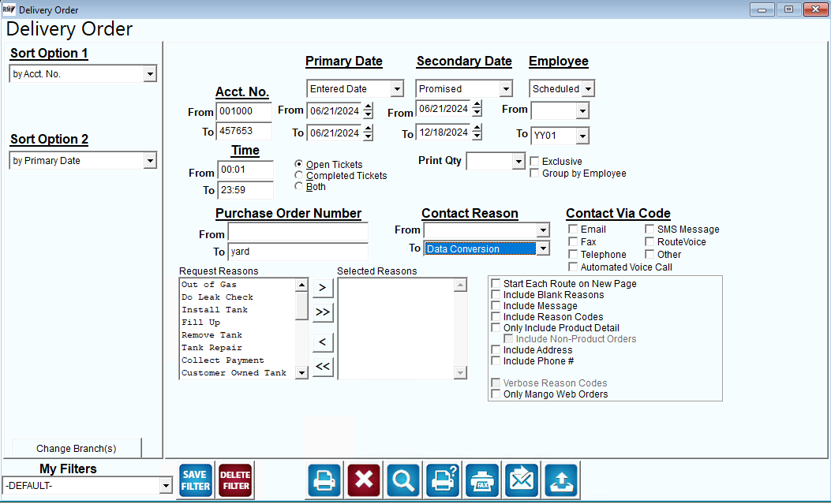Click the Delete Filter icon
This screenshot has width=831, height=504.
pos(235,480)
